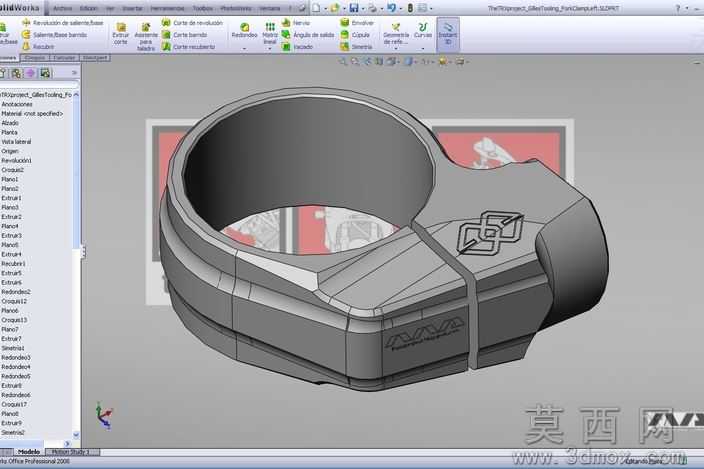Expand the Matriz lineal dropdown arrow
This screenshot has height=469, width=704.
click(x=270, y=48)
